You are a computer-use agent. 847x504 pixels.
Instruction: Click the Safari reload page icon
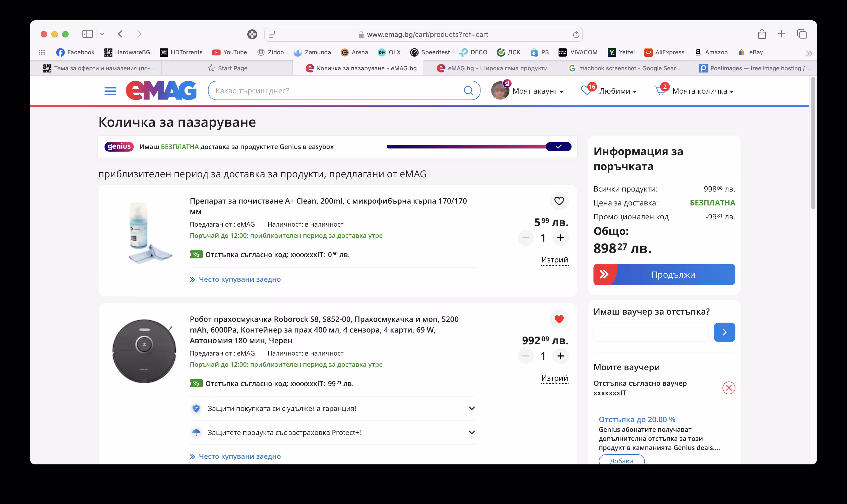tap(576, 35)
